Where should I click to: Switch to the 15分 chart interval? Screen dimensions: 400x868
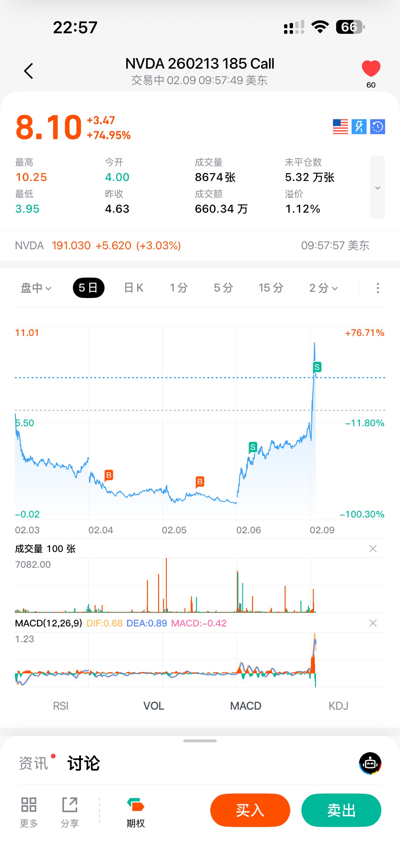271,288
